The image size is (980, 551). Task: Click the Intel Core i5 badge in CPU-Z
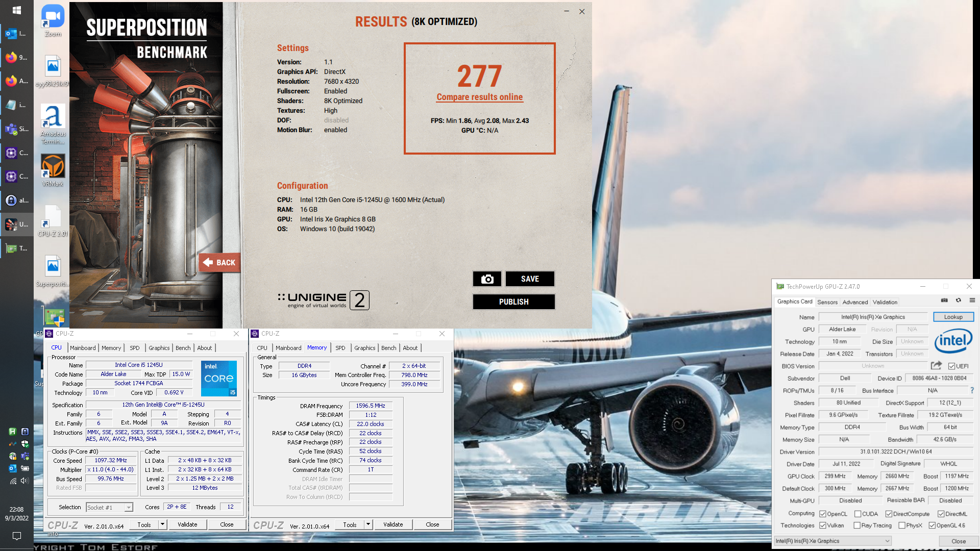click(x=219, y=379)
